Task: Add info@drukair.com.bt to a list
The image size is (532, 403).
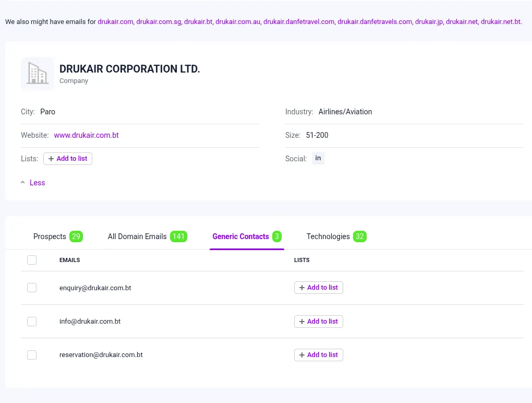Action: point(319,322)
